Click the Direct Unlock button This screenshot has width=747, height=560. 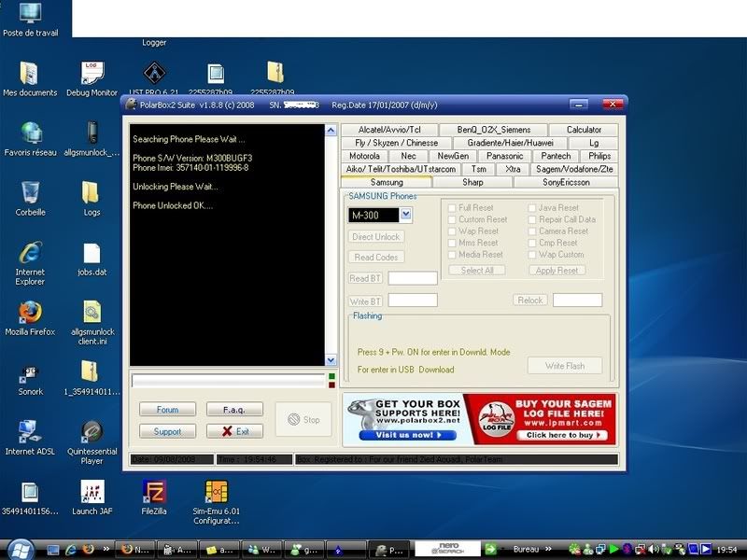pyautogui.click(x=376, y=237)
